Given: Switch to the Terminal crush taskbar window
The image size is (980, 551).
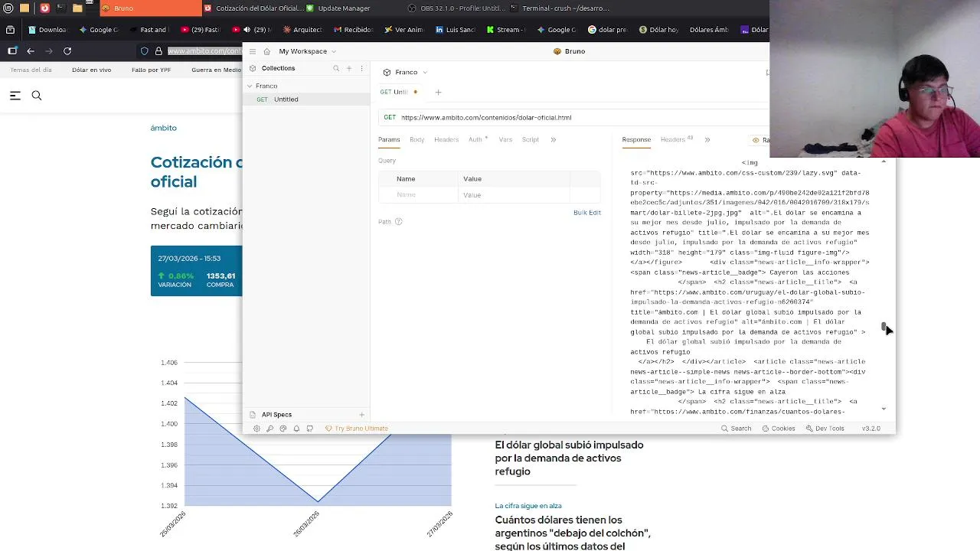Looking at the screenshot, I should tap(560, 8).
